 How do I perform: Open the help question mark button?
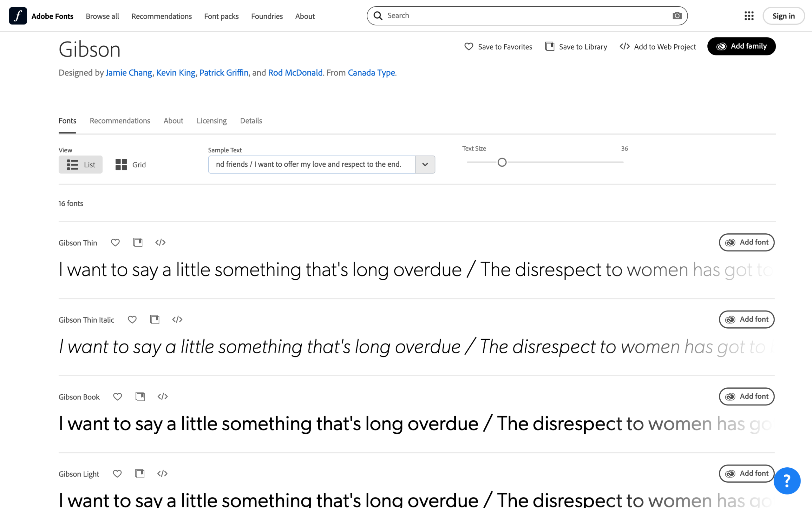[x=787, y=481]
